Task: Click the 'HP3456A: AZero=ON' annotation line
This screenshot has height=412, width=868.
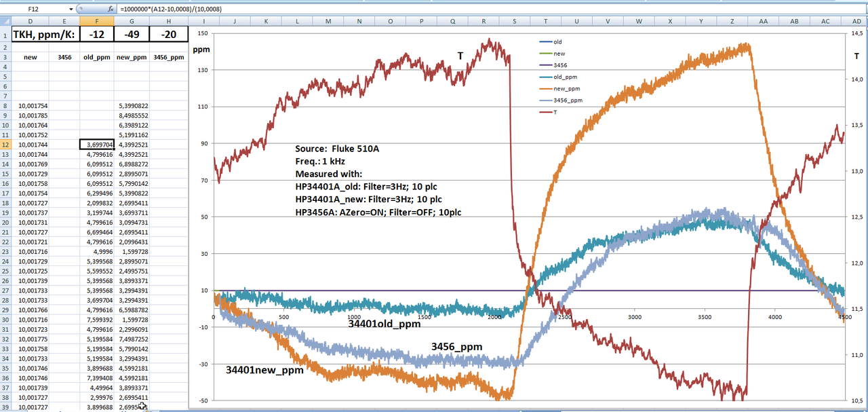Action: click(379, 212)
